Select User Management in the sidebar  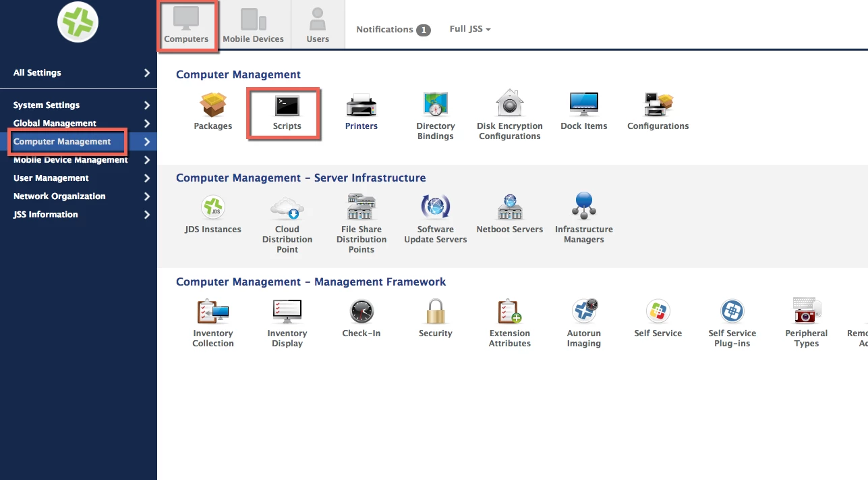click(x=51, y=178)
